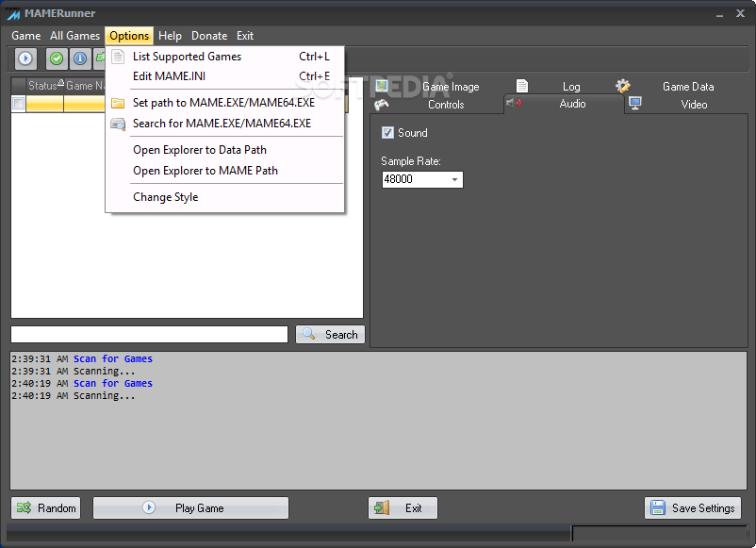The image size is (756, 548).
Task: Click the 2:40:19 AM Scanning... log entry
Action: pyautogui.click(x=74, y=395)
